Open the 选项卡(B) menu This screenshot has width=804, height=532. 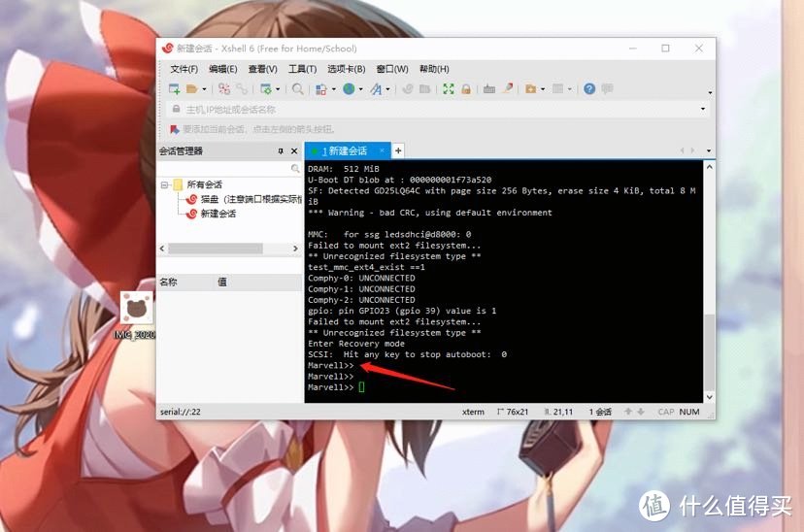coord(346,69)
